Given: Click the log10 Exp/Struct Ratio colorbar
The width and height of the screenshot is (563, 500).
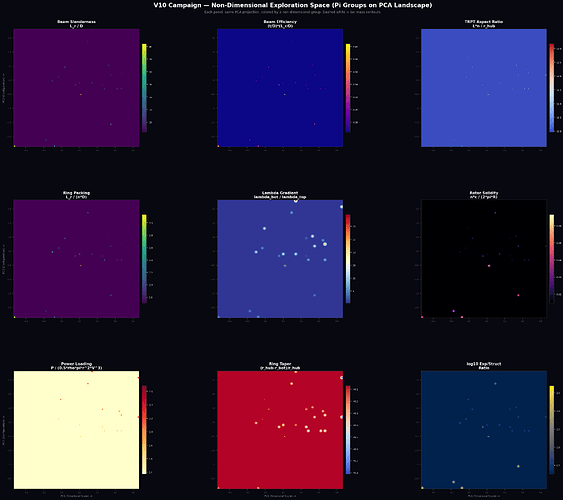Looking at the screenshot, I should point(552,430).
